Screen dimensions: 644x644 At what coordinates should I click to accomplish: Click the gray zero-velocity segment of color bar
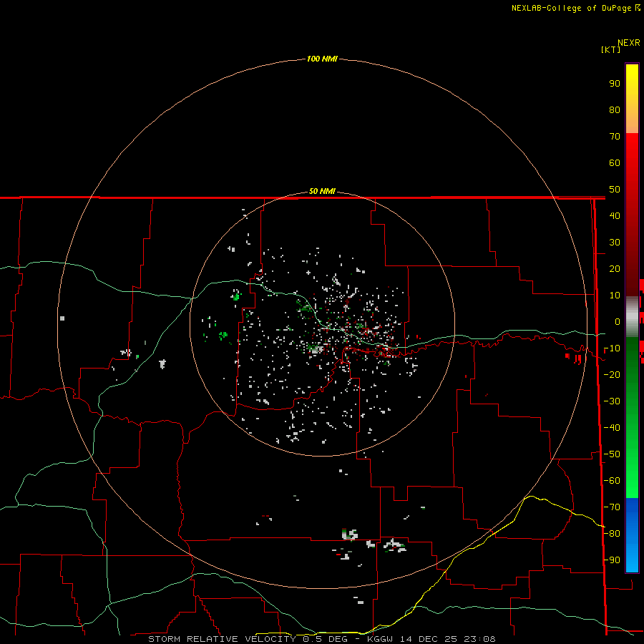coord(632,317)
